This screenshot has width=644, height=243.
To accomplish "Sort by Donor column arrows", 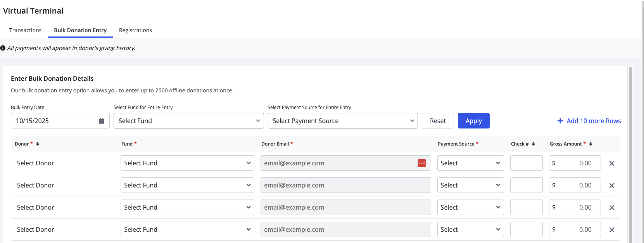I will [38, 144].
